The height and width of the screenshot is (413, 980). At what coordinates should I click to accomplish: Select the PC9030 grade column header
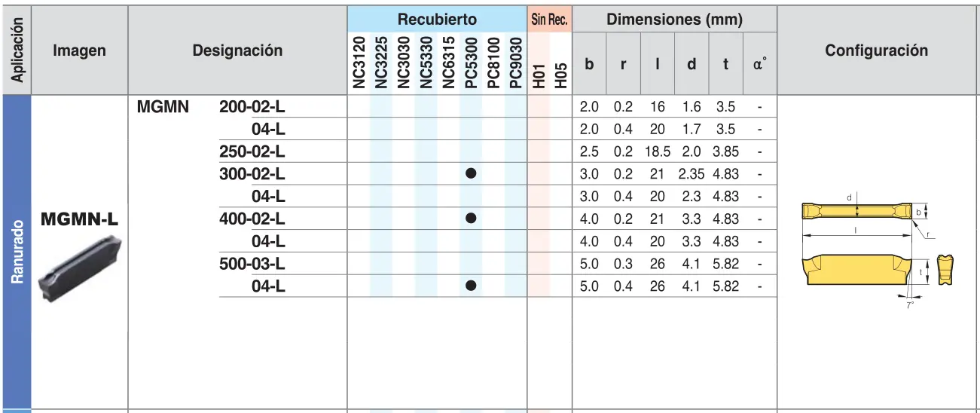tap(516, 63)
